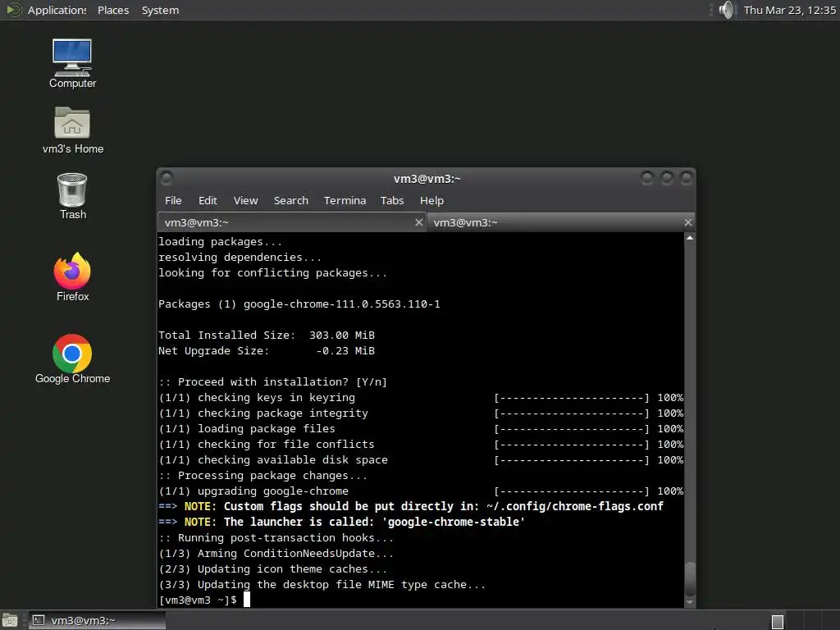
Task: Open the terminal Edit menu
Action: [x=208, y=200]
